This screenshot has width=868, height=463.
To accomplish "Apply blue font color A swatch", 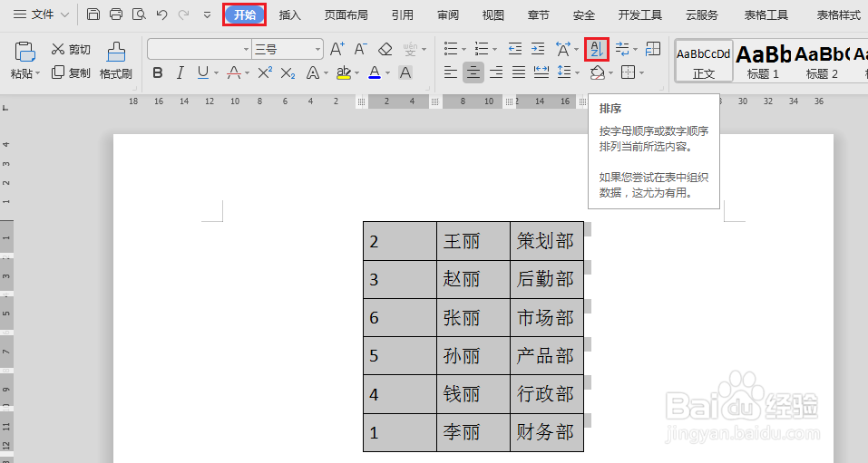I will 375,72.
